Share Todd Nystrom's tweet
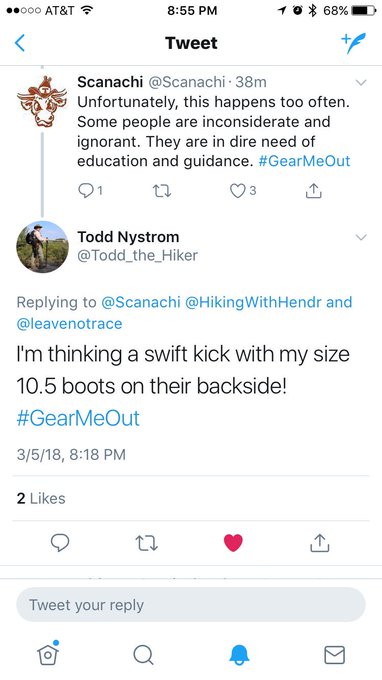The width and height of the screenshot is (382, 680). [320, 542]
